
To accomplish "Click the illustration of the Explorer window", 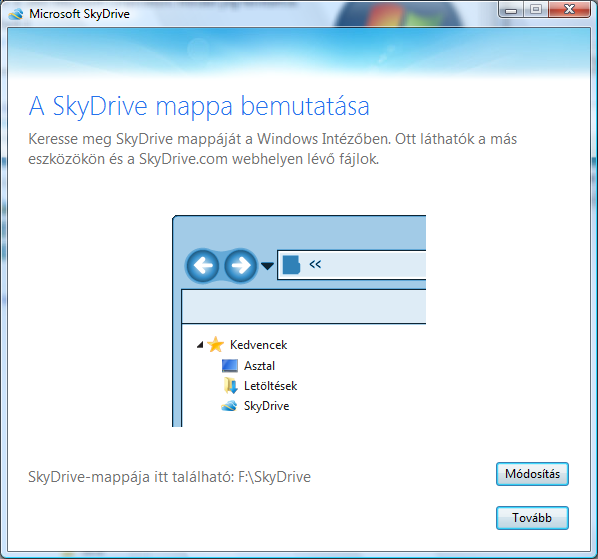I will pos(299,321).
